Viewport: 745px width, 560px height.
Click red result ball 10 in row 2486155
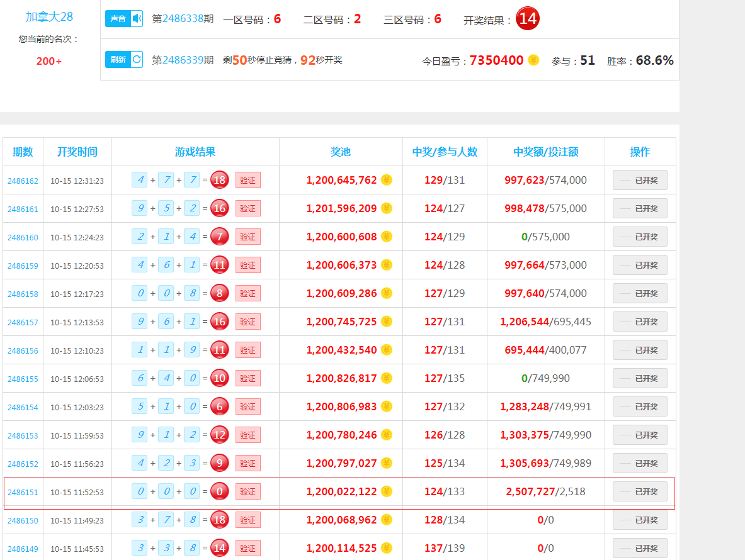coord(220,378)
